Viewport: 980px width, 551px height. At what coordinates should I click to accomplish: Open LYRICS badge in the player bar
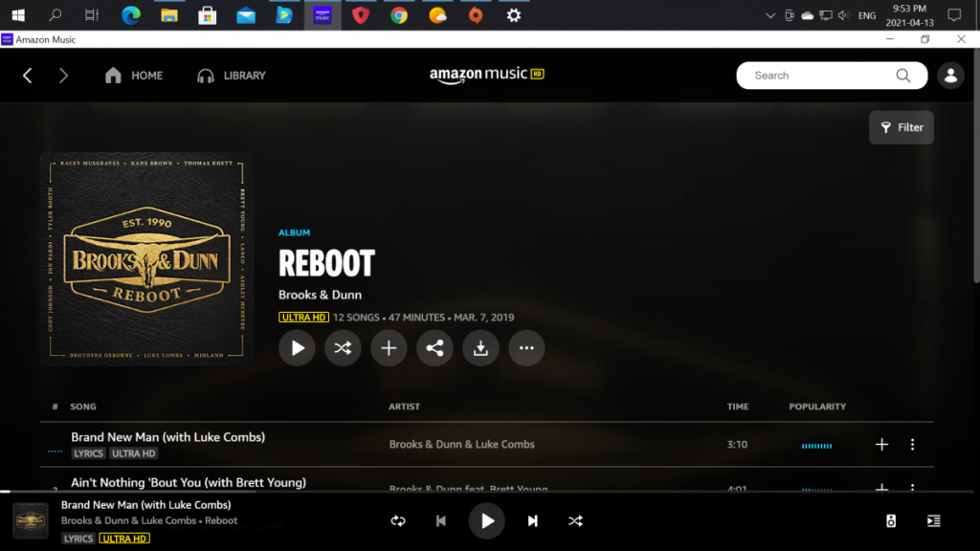(78, 539)
